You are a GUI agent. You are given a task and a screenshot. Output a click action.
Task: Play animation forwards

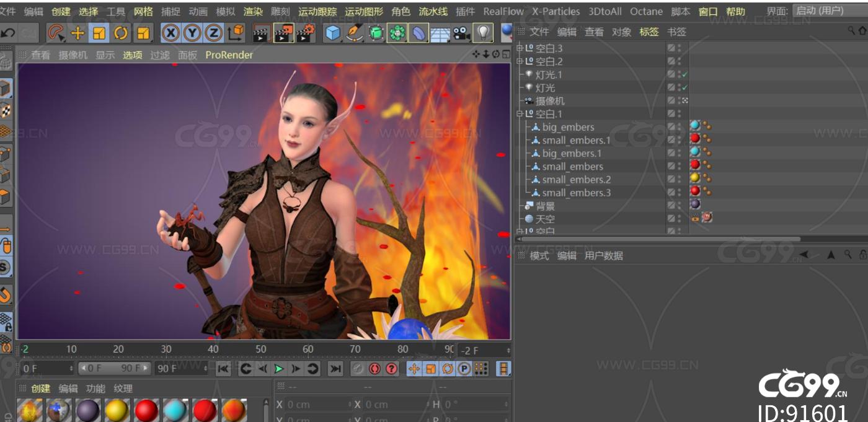click(x=279, y=369)
